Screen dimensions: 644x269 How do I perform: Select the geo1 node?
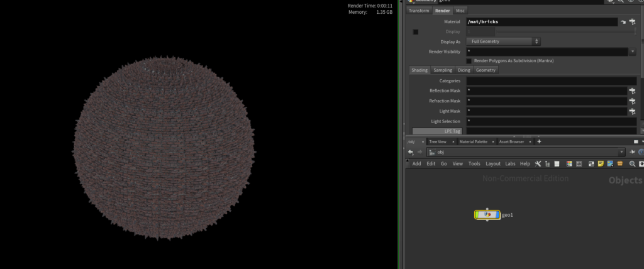(487, 215)
